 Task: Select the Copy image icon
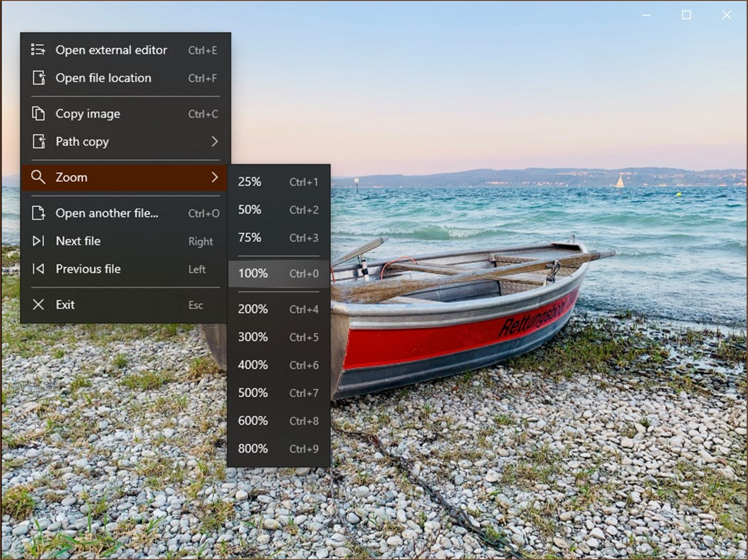[x=38, y=114]
